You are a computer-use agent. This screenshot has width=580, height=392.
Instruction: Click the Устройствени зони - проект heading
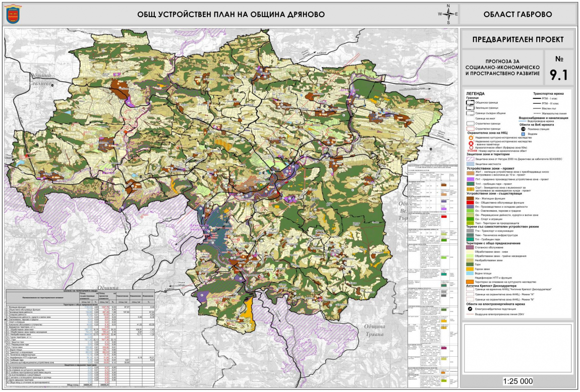491,168
